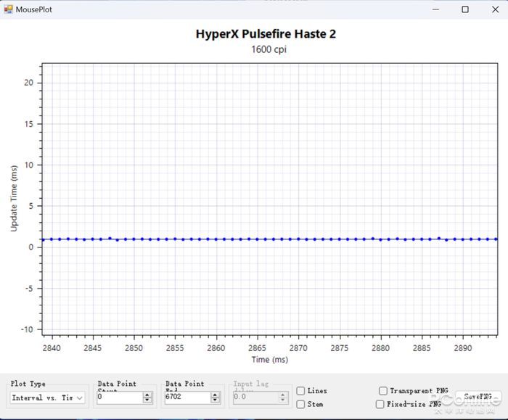Image resolution: width=508 pixels, height=420 pixels.
Task: Click the Data Point Start input field
Action: pos(120,397)
